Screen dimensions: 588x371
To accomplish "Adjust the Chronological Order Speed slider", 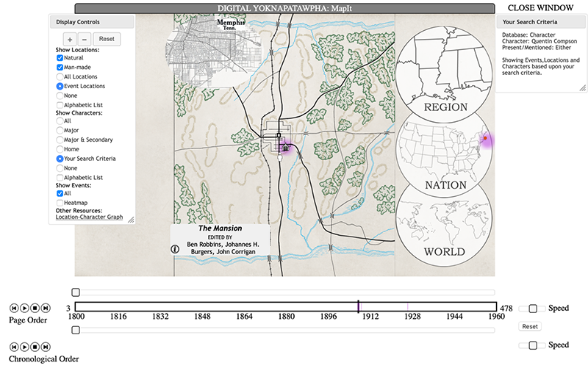I will [x=532, y=345].
